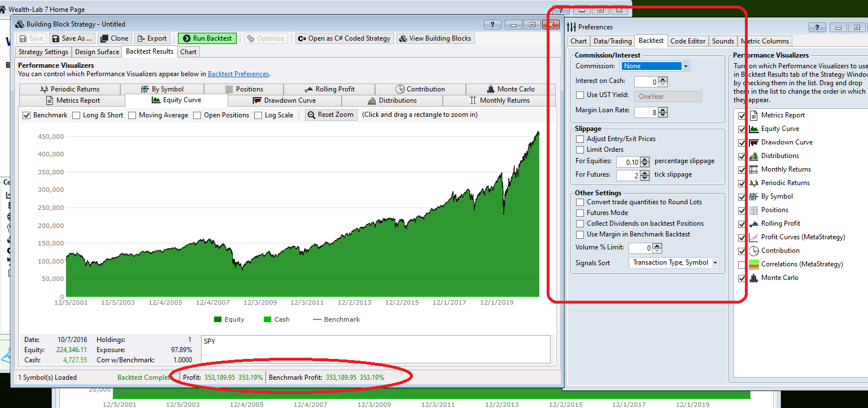Check Collect Dividends on backtest Positions
The height and width of the screenshot is (408, 868).
point(580,223)
